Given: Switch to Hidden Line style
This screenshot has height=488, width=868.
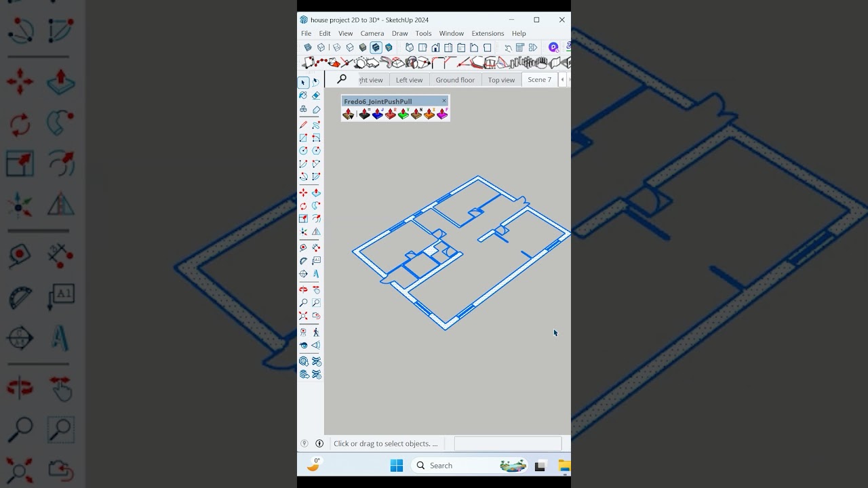Looking at the screenshot, I should (x=350, y=47).
